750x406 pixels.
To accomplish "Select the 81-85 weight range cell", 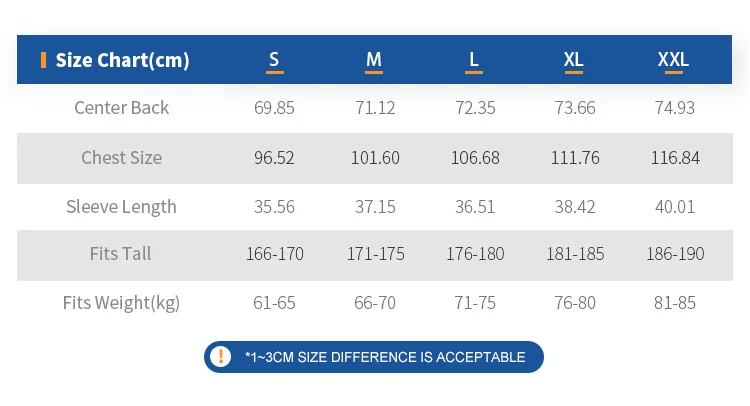I will pyautogui.click(x=675, y=302).
